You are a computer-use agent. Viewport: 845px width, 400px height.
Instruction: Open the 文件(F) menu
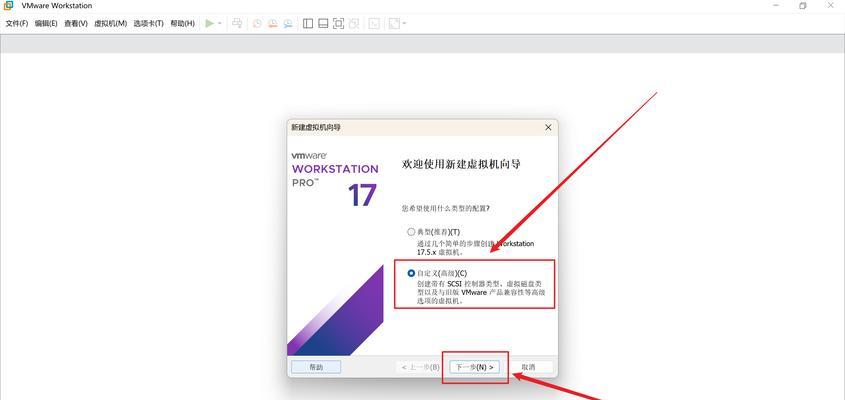click(x=17, y=24)
